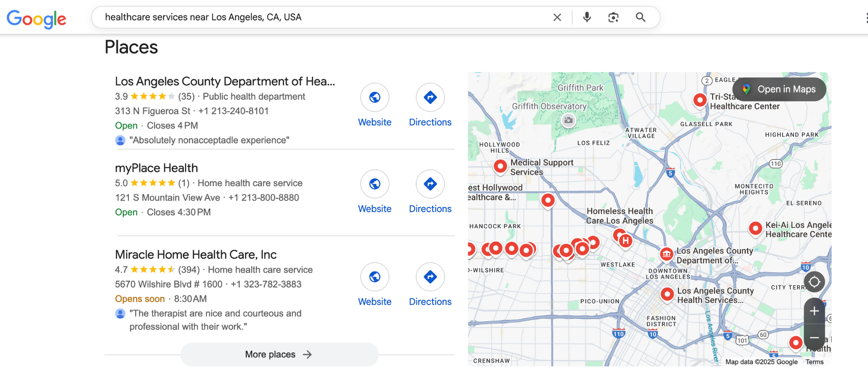The image size is (868, 383).
Task: Click the Places section heading
Action: click(131, 47)
